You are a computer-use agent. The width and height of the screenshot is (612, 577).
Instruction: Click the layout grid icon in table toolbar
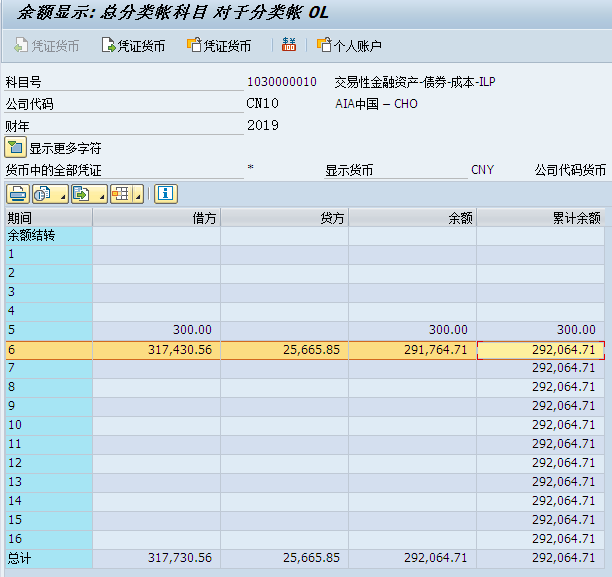tap(121, 194)
